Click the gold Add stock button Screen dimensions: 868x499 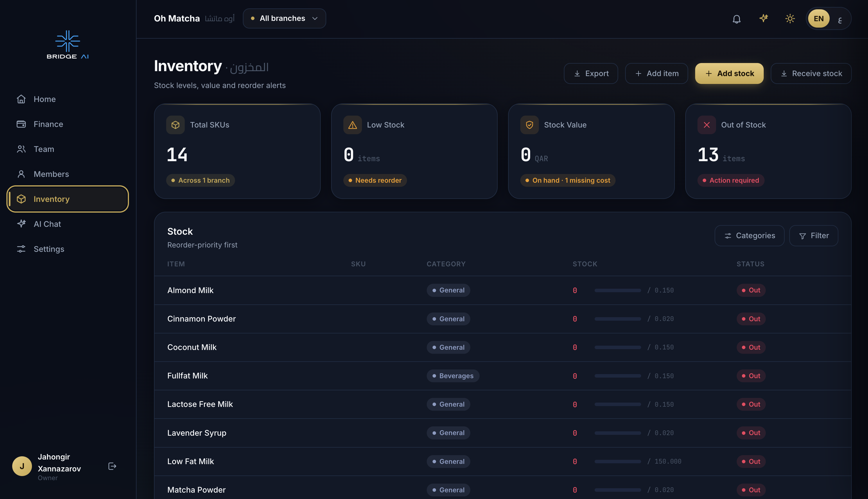click(x=729, y=74)
